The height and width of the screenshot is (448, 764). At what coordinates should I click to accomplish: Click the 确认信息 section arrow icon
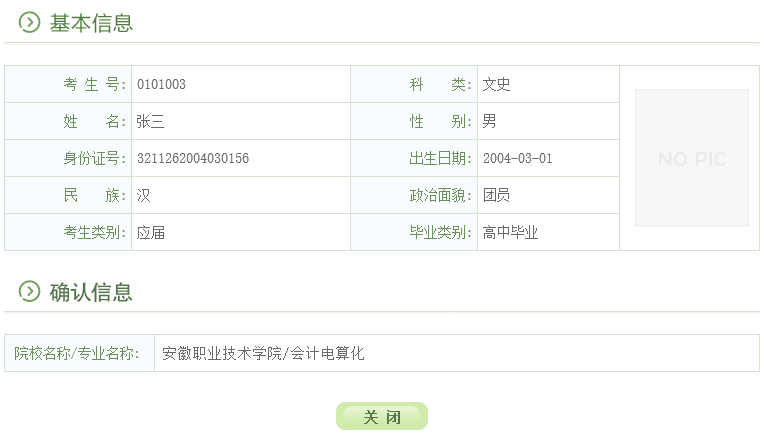tap(30, 292)
